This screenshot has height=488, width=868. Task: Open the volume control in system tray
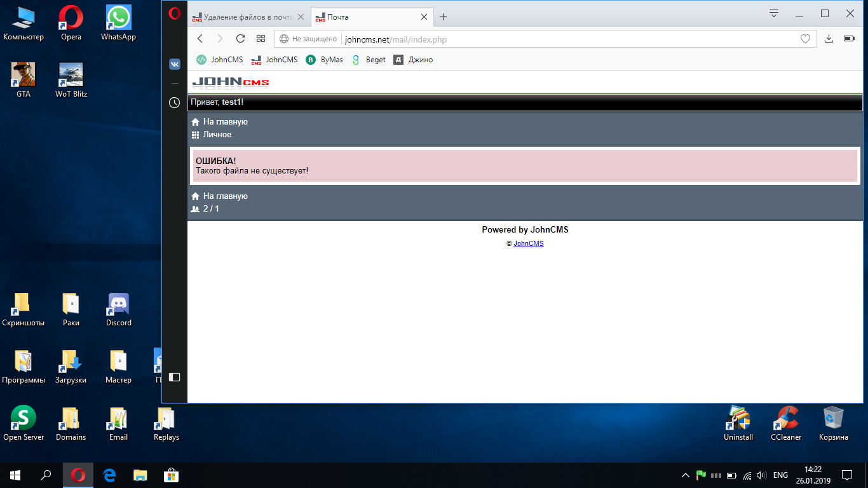click(761, 475)
